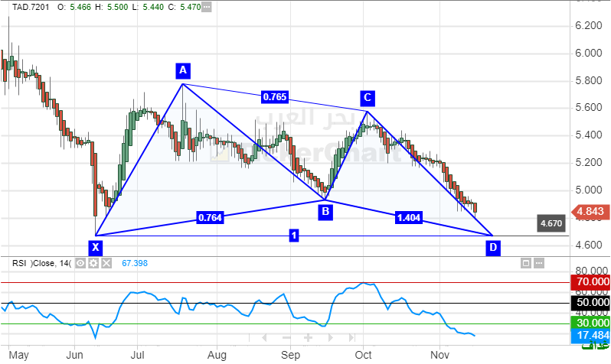The height and width of the screenshot is (364, 611).
Task: Click pattern point C label
Action: pyautogui.click(x=368, y=98)
